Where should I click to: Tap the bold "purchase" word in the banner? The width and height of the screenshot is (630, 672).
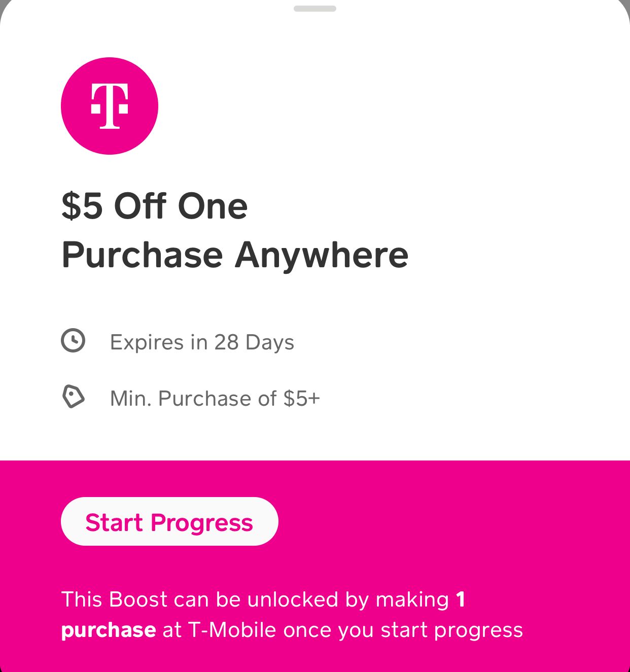point(109,630)
